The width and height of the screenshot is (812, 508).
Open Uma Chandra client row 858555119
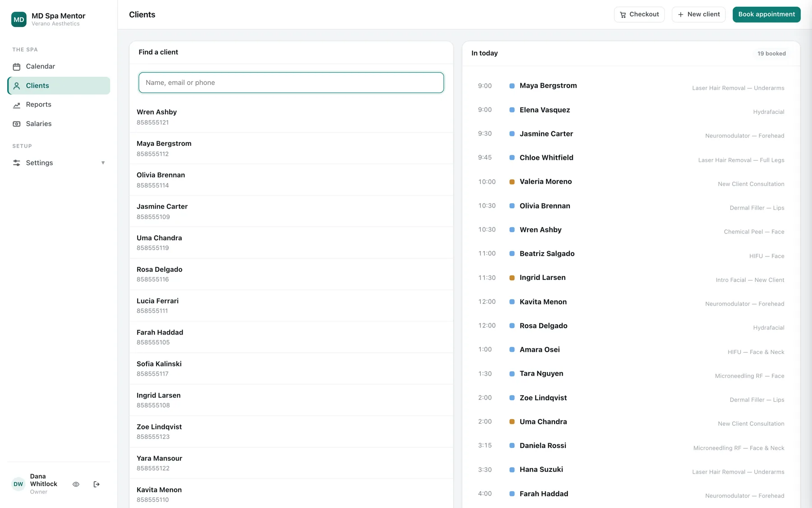pyautogui.click(x=291, y=242)
